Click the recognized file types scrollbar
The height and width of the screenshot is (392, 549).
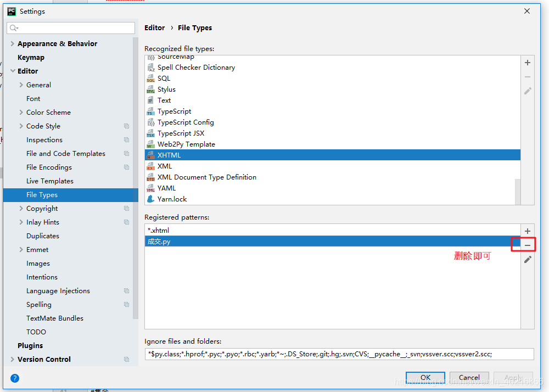tap(518, 192)
